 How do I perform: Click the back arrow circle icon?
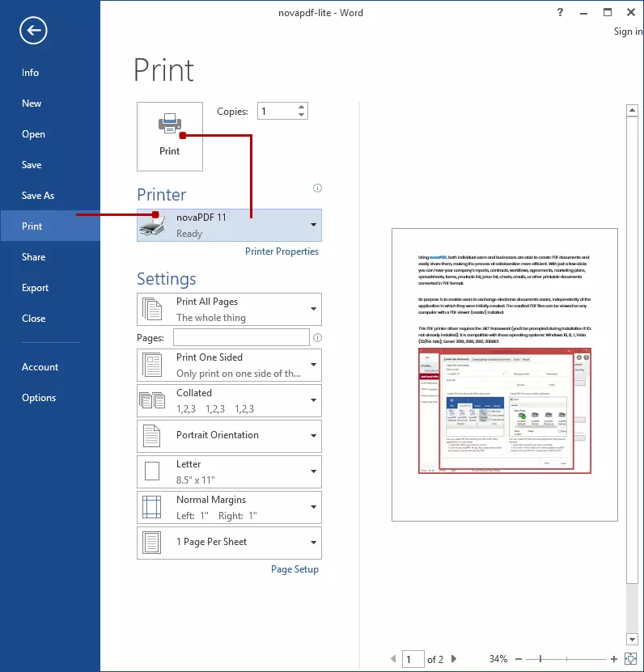click(33, 31)
